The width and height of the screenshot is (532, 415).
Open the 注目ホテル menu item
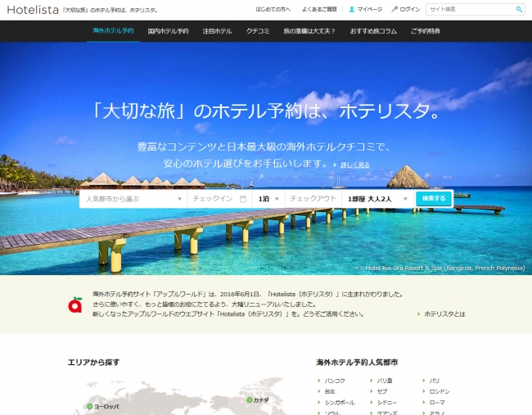pos(217,31)
